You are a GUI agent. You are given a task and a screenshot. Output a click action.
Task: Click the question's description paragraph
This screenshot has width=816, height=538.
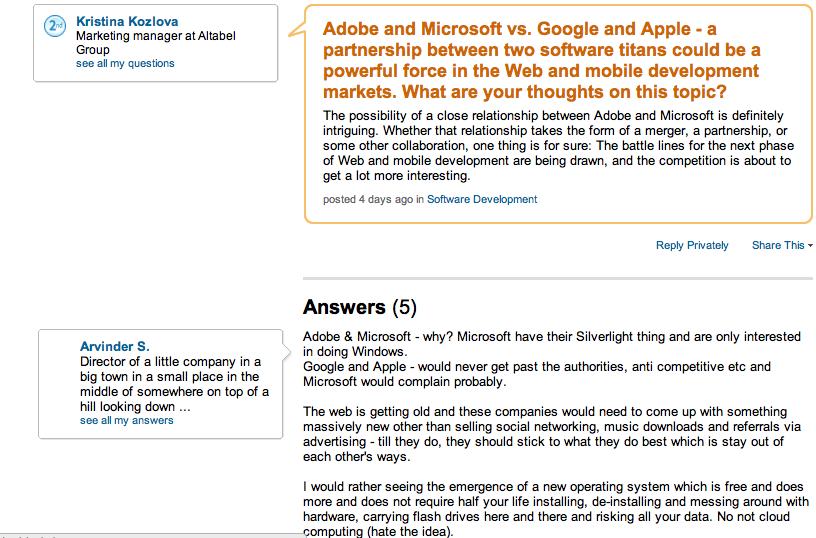tap(558, 146)
